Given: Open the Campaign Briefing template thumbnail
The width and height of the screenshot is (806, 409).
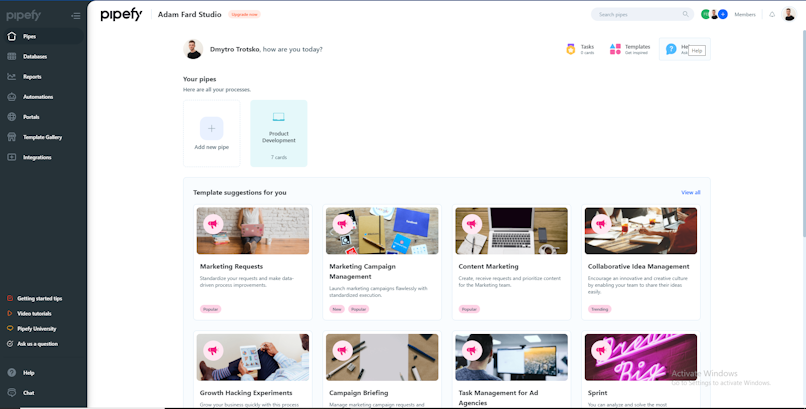Looking at the screenshot, I should click(x=382, y=357).
